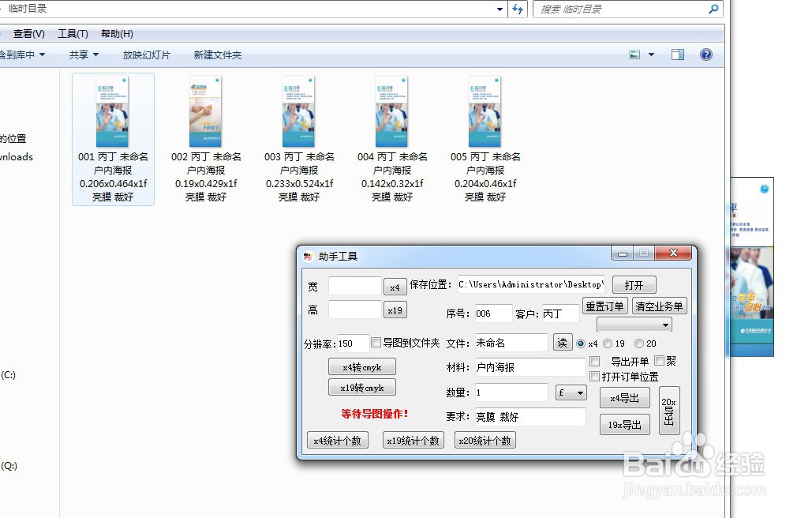Open the 查看(V) menu
The height and width of the screenshot is (518, 812).
coord(28,33)
